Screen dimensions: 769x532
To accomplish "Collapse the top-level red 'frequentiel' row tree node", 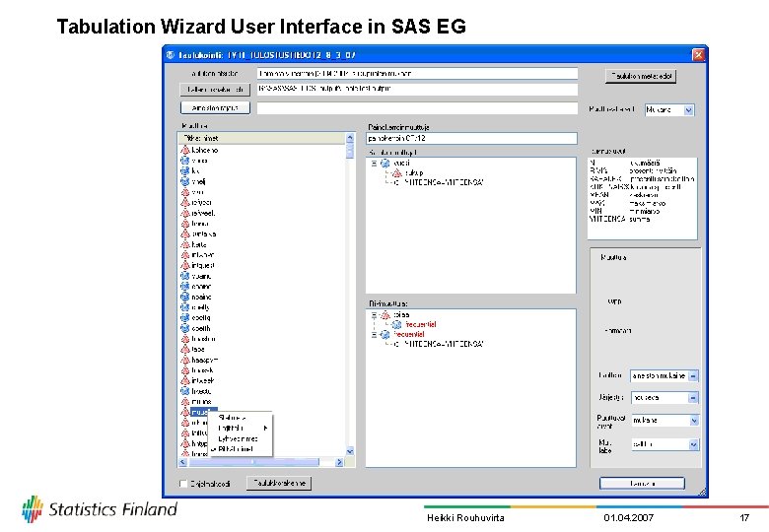I will 375,335.
